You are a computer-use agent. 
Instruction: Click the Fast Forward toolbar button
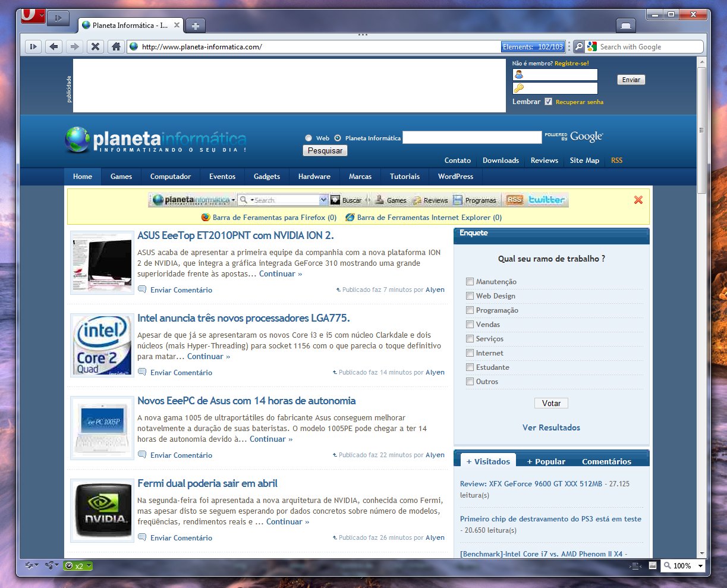[33, 46]
